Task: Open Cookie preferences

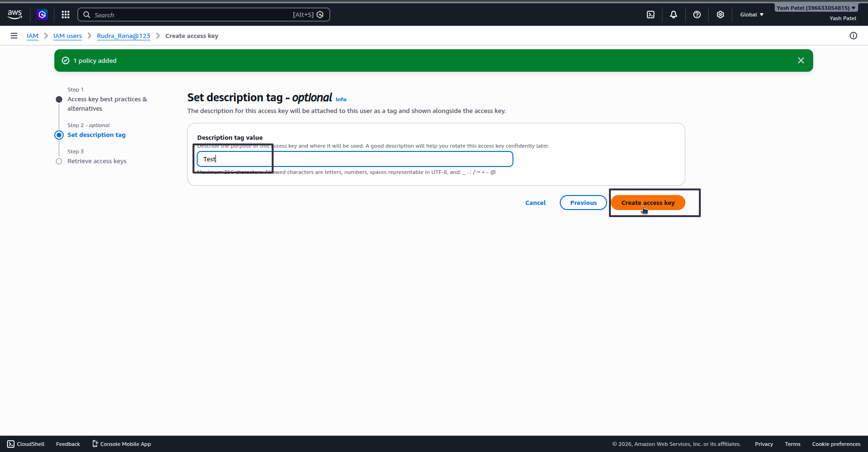Action: pos(836,444)
